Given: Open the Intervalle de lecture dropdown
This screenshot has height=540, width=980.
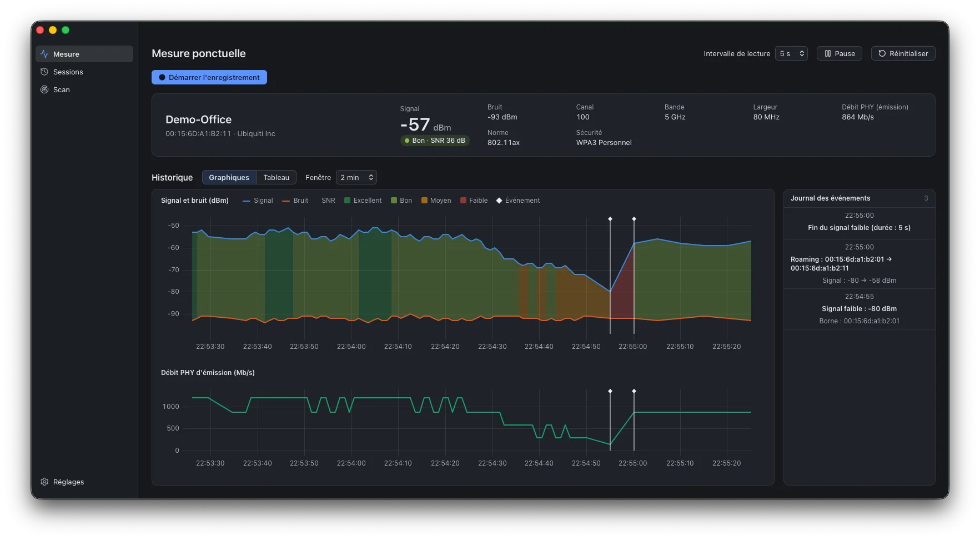Looking at the screenshot, I should [x=791, y=53].
